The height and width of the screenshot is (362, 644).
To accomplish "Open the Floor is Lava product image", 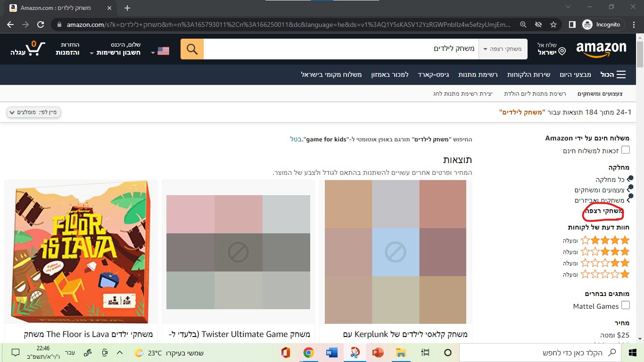I will [80, 252].
